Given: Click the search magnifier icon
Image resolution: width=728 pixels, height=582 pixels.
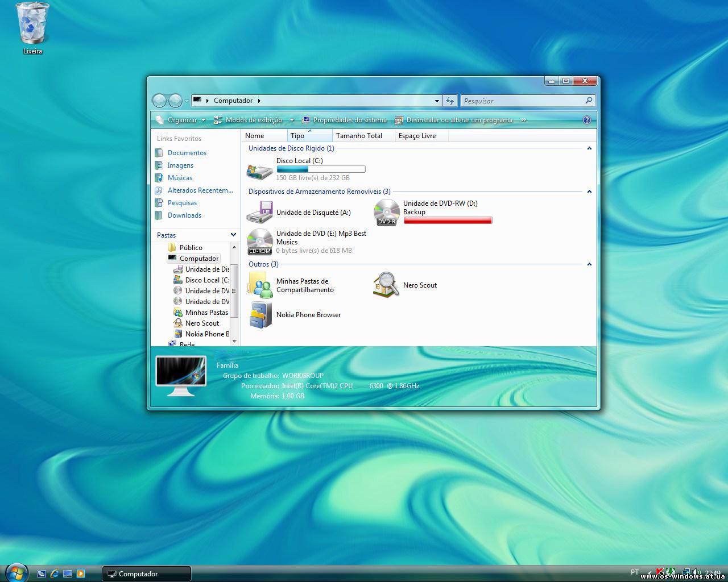Looking at the screenshot, I should 589,101.
